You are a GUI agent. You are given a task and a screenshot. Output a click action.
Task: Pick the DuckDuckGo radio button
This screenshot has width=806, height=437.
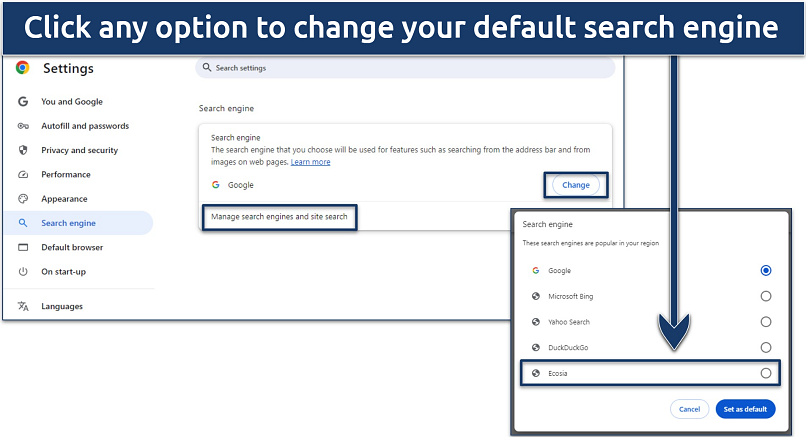pyautogui.click(x=766, y=347)
